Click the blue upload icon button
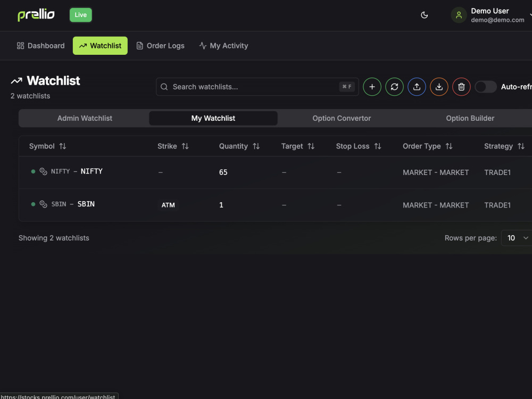This screenshot has height=399, width=532. [417, 87]
